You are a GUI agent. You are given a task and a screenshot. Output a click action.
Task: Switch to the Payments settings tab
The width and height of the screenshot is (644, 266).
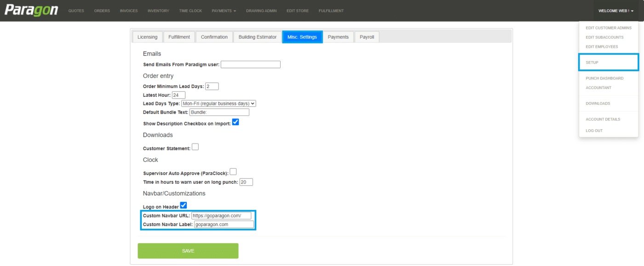(338, 37)
